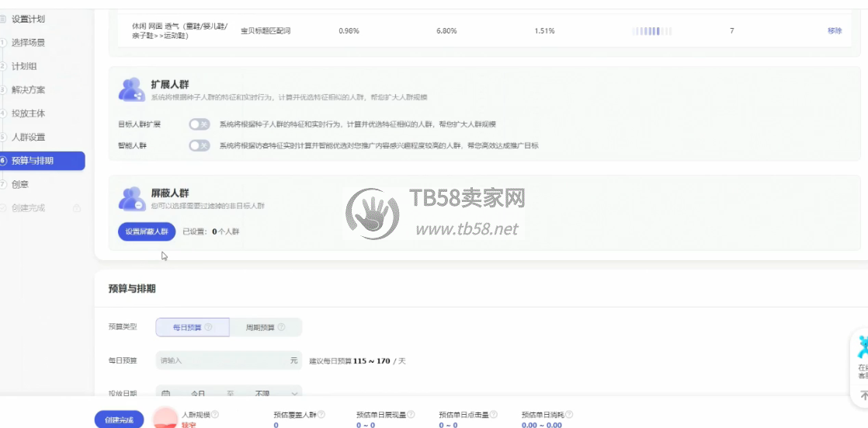Click help icon beside 预估单日点击量

click(493, 414)
